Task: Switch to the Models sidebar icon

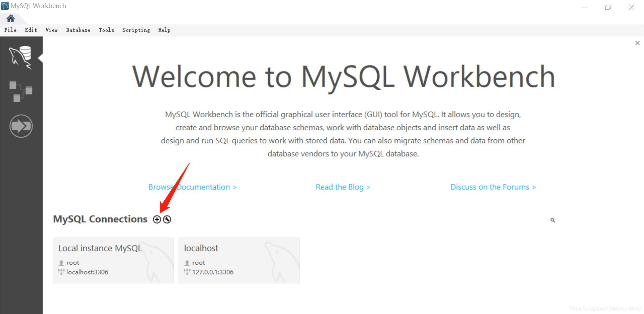Action: [21, 91]
